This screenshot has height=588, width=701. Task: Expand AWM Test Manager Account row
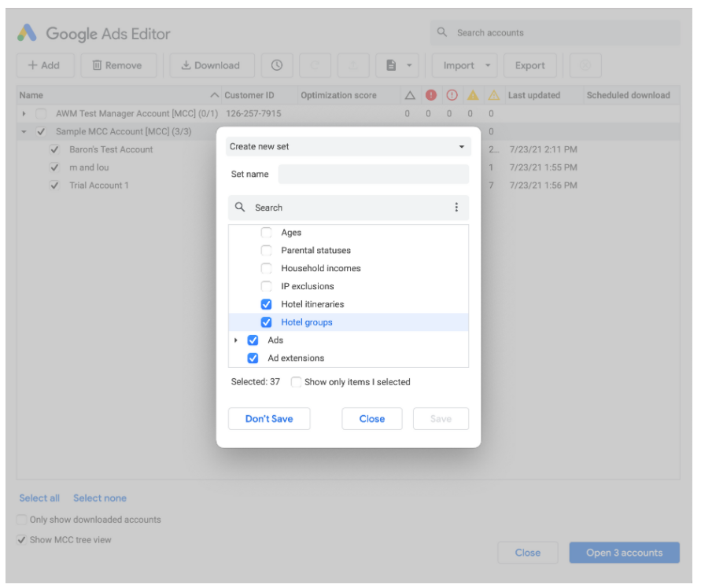coord(24,113)
